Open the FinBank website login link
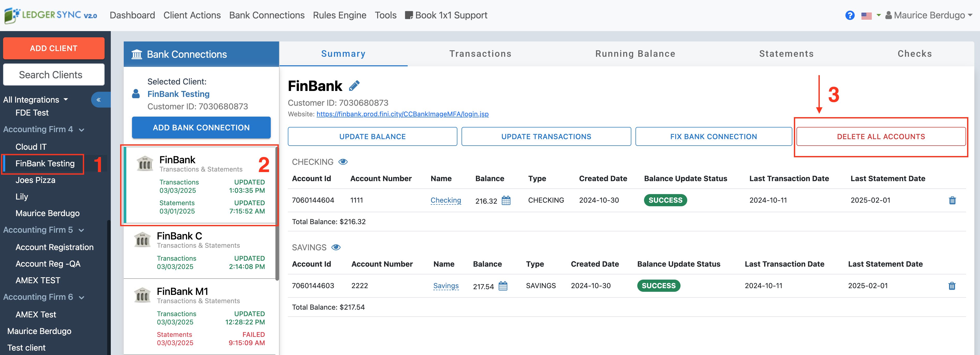Image resolution: width=980 pixels, height=355 pixels. [x=402, y=114]
